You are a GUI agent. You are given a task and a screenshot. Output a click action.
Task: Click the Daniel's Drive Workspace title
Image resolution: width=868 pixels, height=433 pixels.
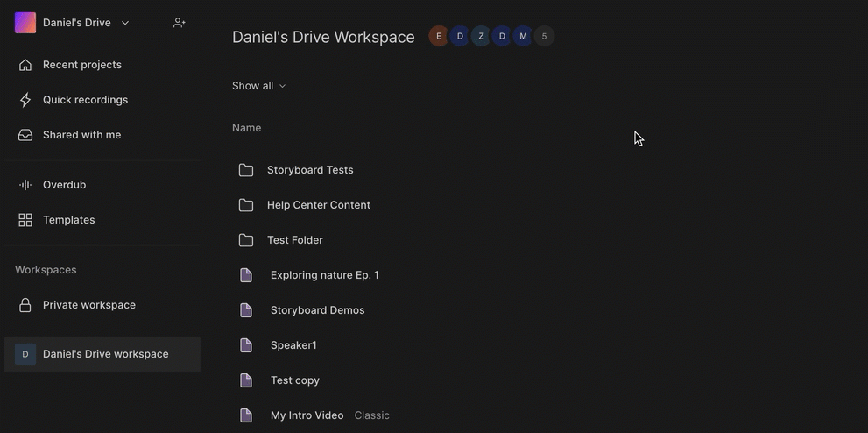tap(323, 37)
